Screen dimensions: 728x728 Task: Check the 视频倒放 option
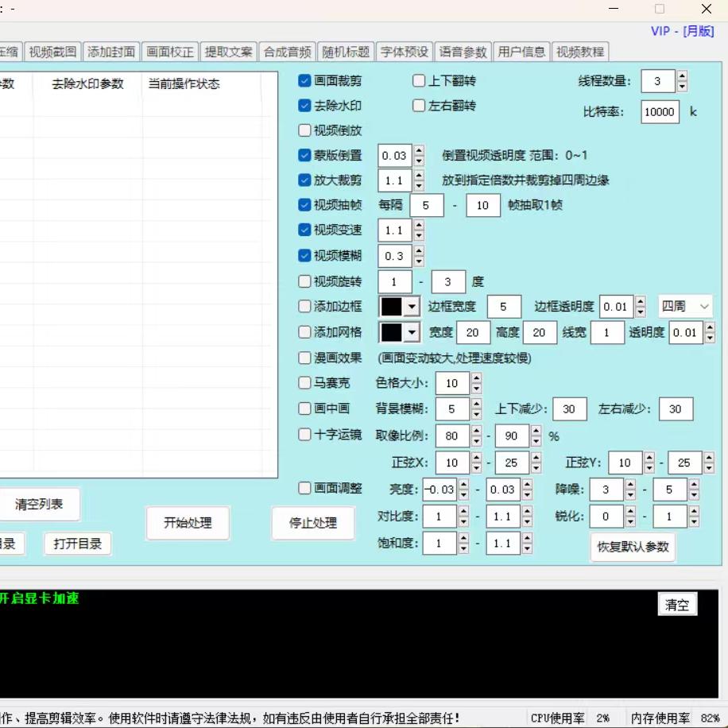pyautogui.click(x=304, y=130)
